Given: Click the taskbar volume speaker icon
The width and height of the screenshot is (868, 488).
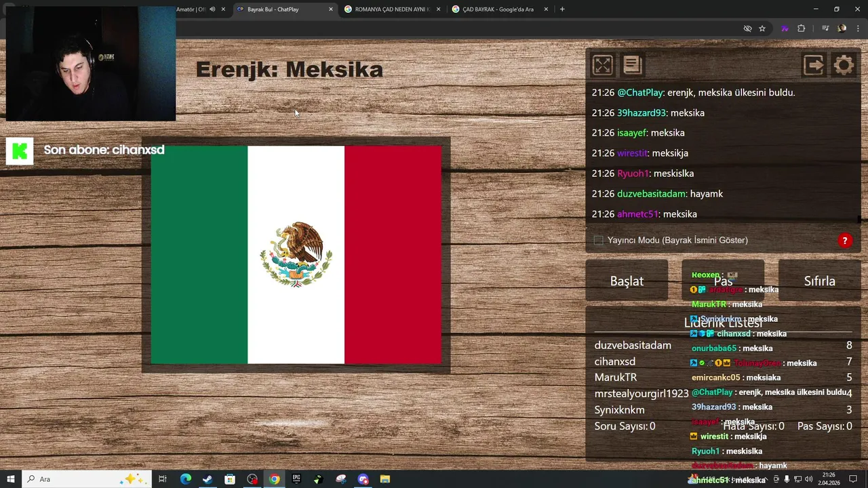Looking at the screenshot, I should [808, 479].
